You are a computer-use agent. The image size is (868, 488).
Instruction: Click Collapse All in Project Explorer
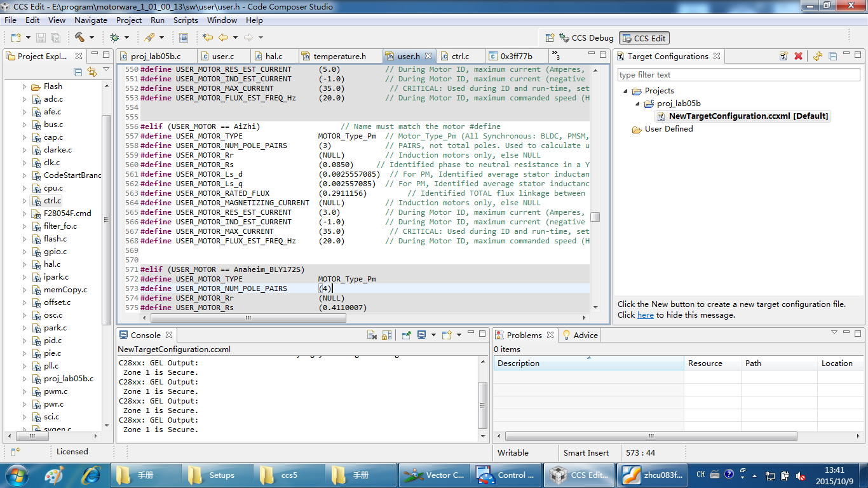point(78,72)
